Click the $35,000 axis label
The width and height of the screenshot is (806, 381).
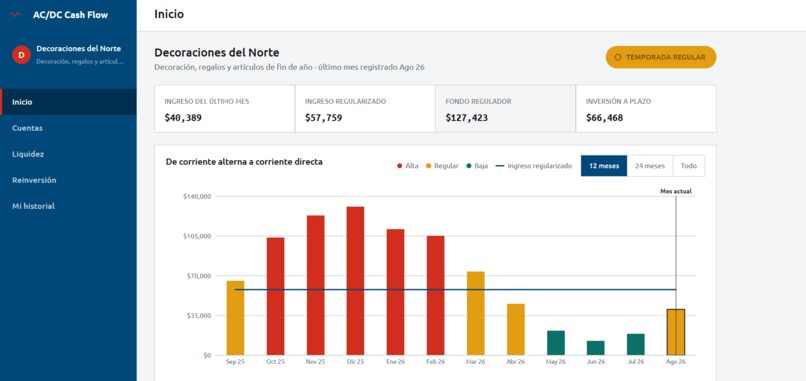coord(199,316)
